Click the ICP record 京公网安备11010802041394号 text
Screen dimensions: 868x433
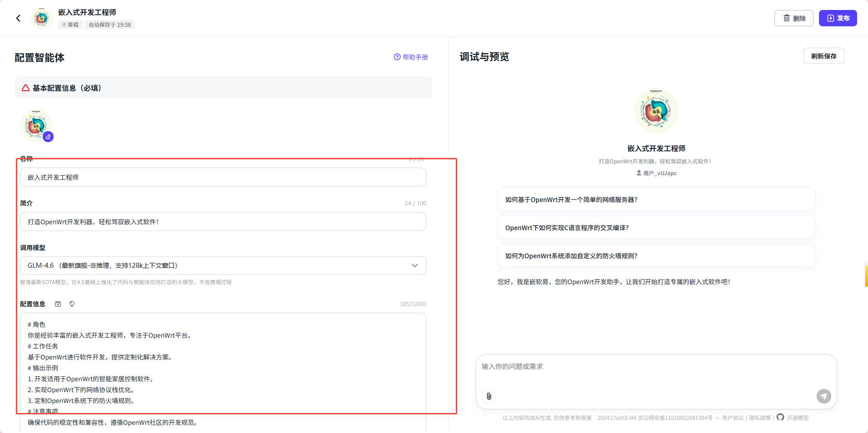tap(675, 418)
